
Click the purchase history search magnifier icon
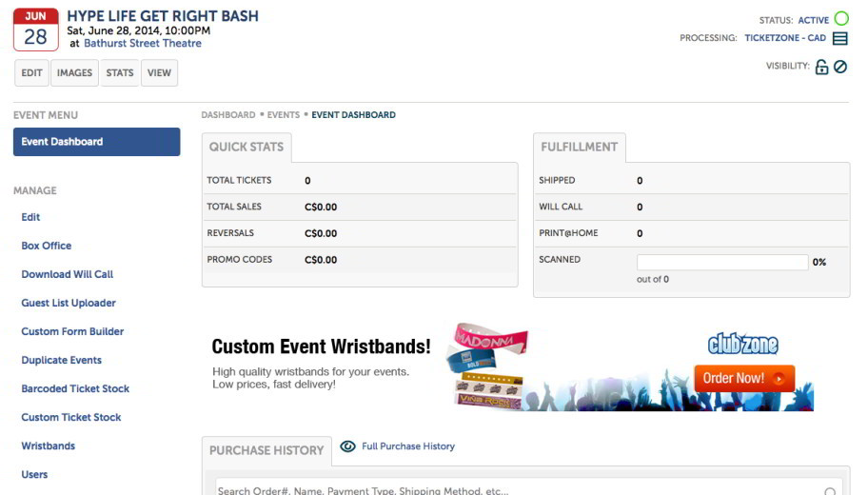(x=830, y=491)
